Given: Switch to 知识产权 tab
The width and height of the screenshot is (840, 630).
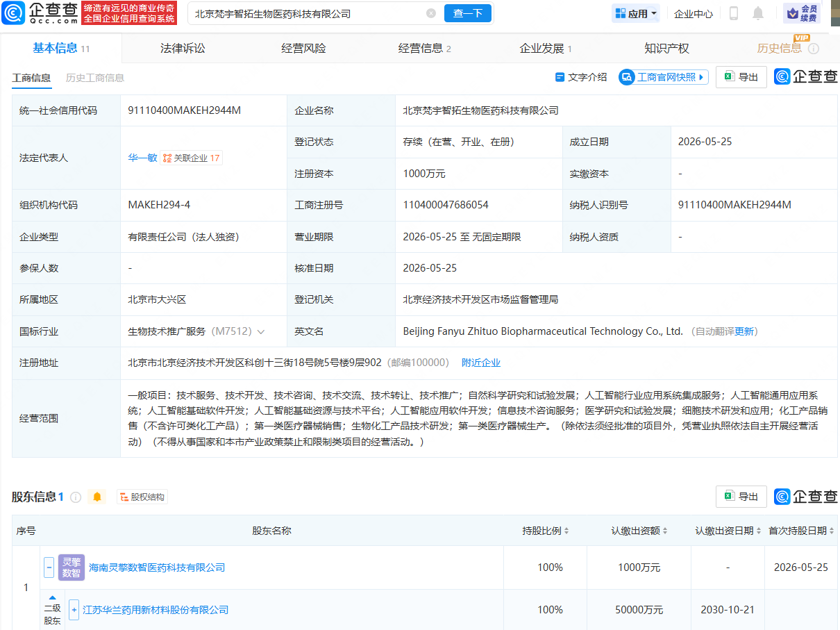Looking at the screenshot, I should click(x=666, y=48).
